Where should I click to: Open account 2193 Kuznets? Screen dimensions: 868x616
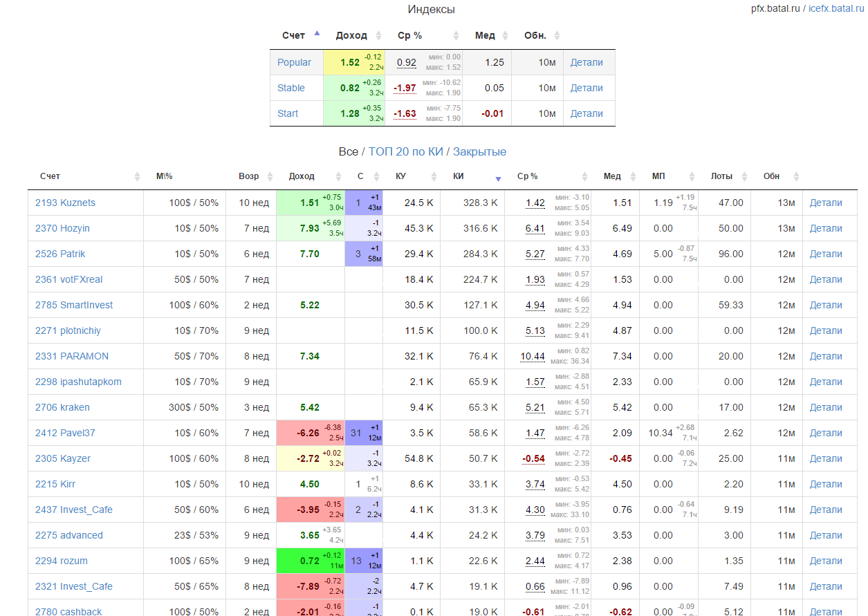(66, 203)
